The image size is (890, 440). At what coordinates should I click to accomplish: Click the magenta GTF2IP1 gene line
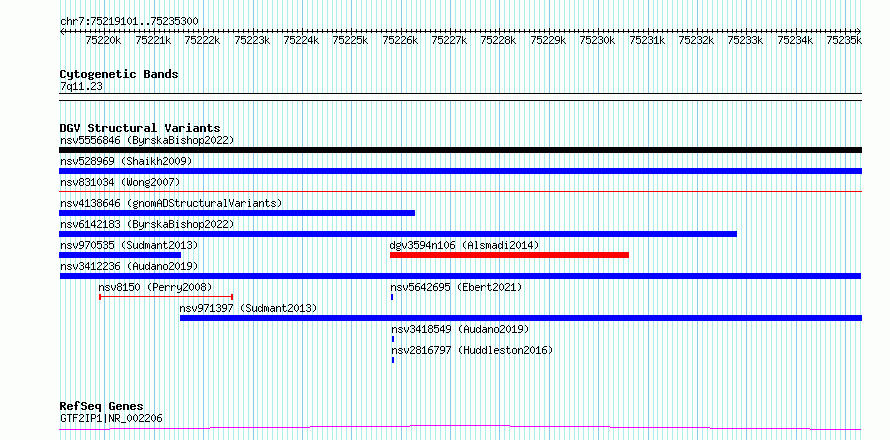(x=460, y=427)
